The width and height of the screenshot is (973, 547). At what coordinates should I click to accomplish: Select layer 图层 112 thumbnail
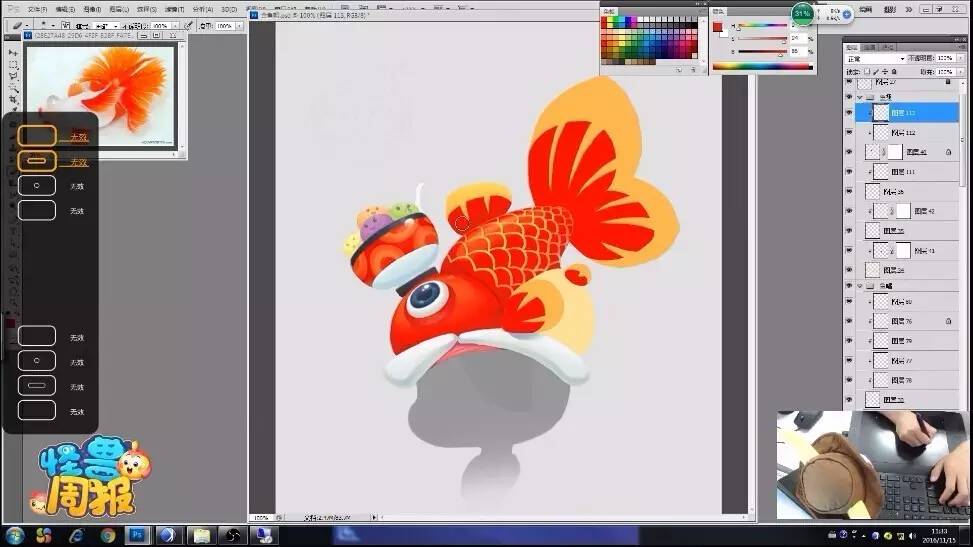click(881, 132)
